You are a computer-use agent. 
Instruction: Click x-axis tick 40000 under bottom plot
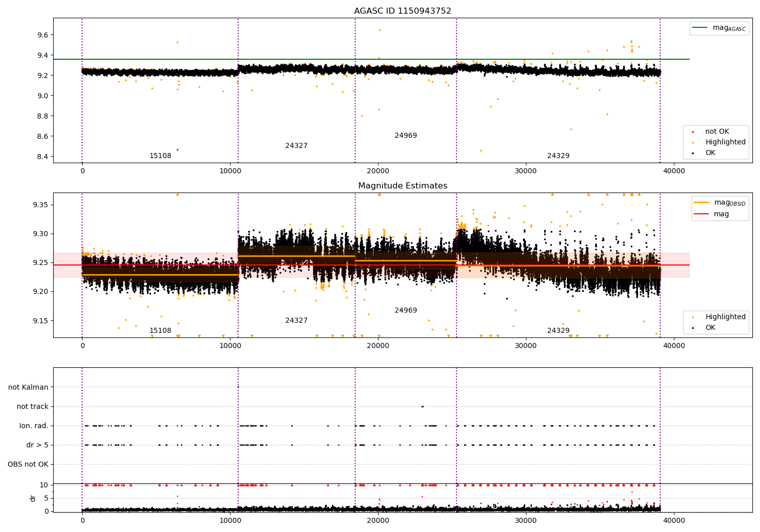(x=674, y=521)
